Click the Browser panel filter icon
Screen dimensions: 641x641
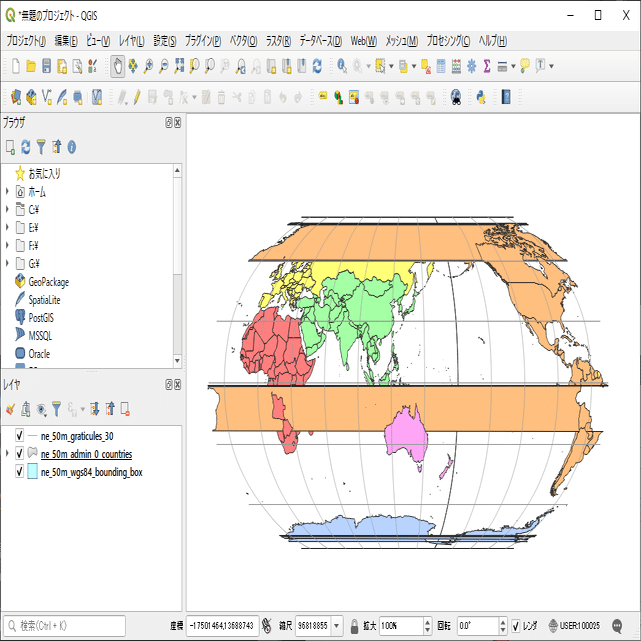pyautogui.click(x=41, y=147)
